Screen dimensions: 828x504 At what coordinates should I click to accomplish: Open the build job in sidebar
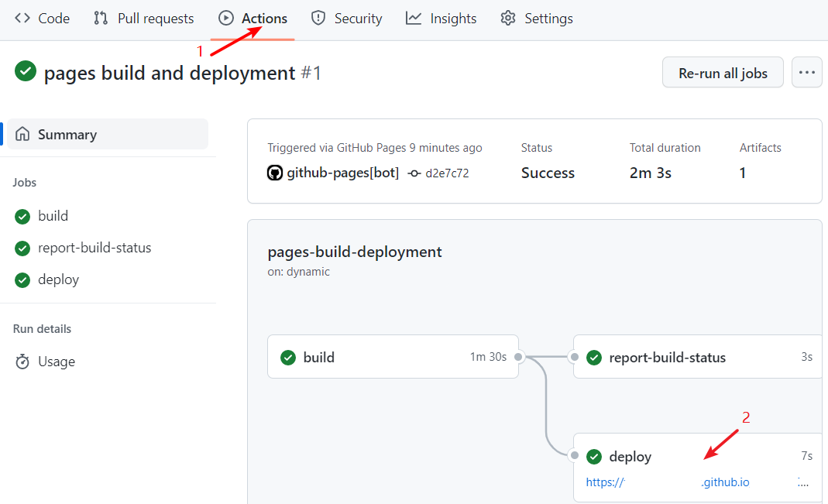53,216
